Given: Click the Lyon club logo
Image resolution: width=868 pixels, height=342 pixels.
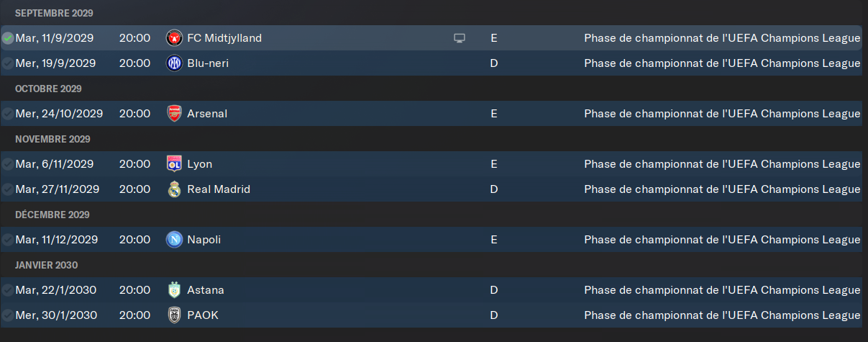Looking at the screenshot, I should tap(173, 164).
